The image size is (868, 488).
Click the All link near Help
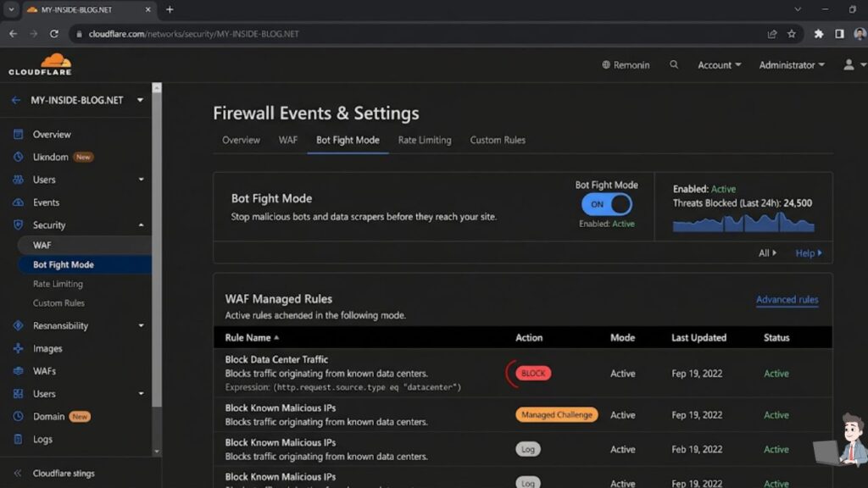(767, 252)
